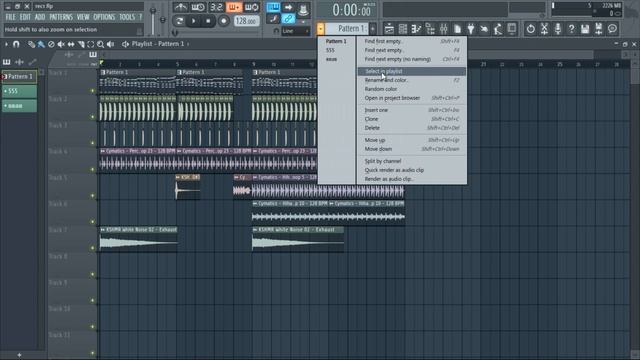640x360 pixels.
Task: Collapse the orange pattern selector arrow
Action: tap(320, 29)
